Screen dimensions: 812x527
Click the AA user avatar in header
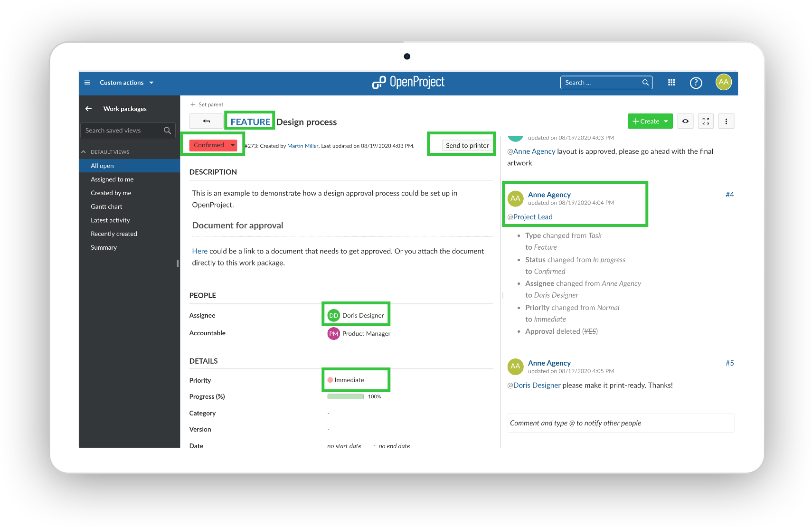click(723, 82)
